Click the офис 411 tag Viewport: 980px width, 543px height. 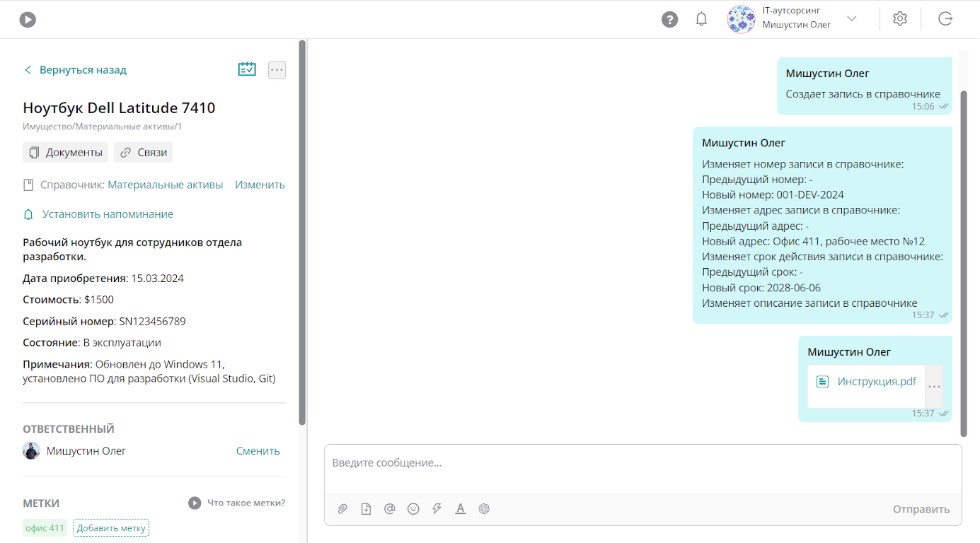pyautogui.click(x=45, y=528)
